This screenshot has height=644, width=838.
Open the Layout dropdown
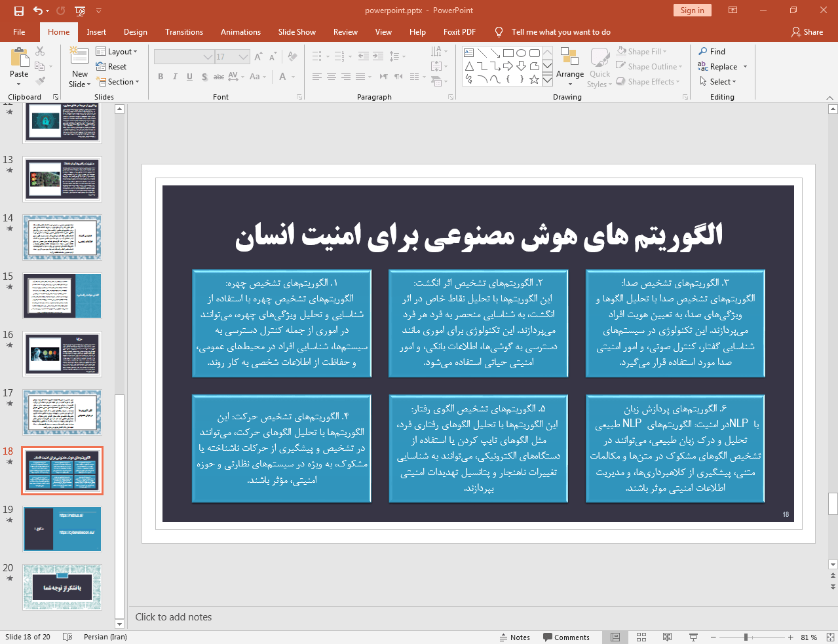[117, 52]
